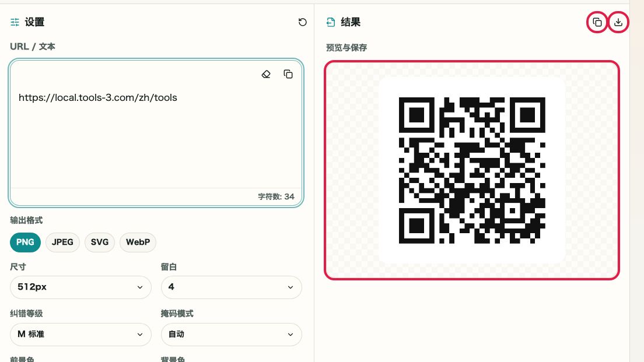Select JPEG output format
The image size is (644, 362).
(x=62, y=242)
